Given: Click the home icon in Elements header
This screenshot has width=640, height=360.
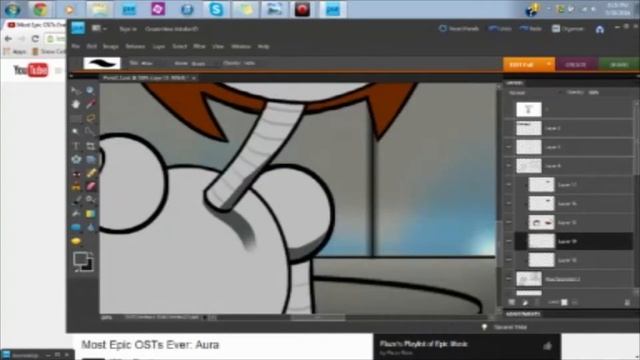Looking at the screenshot, I should [x=600, y=29].
